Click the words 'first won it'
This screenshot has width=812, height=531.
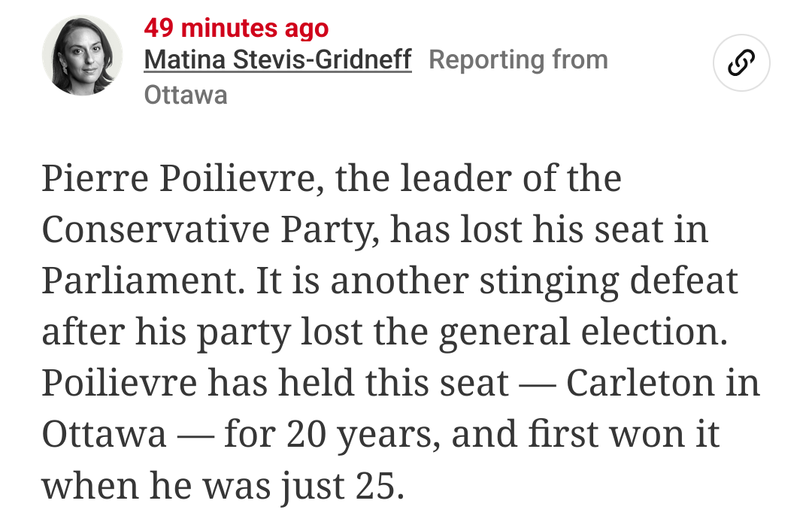[623, 434]
